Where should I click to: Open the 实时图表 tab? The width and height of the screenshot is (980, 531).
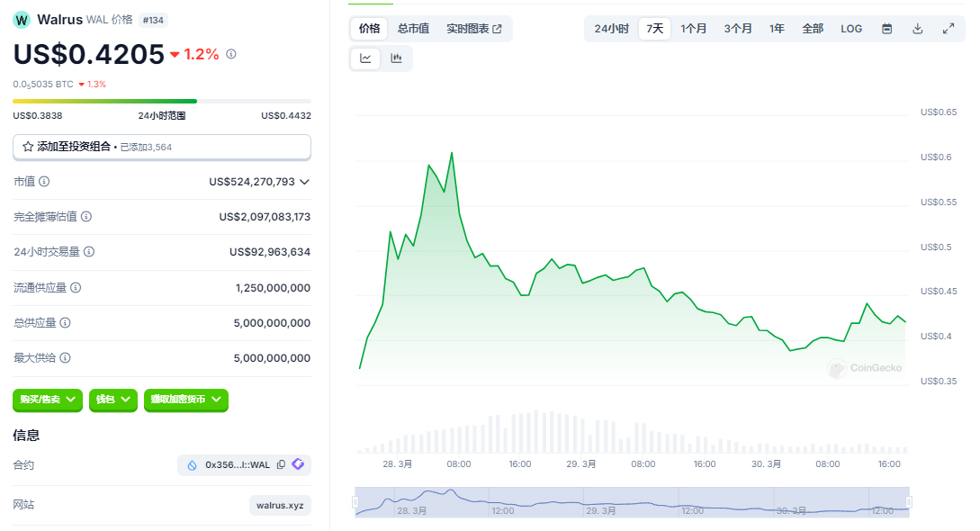pos(473,29)
